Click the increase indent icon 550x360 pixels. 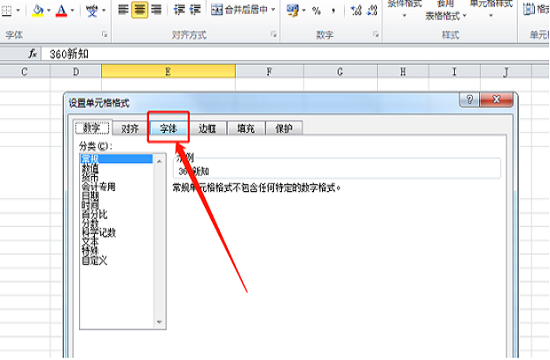coord(195,10)
